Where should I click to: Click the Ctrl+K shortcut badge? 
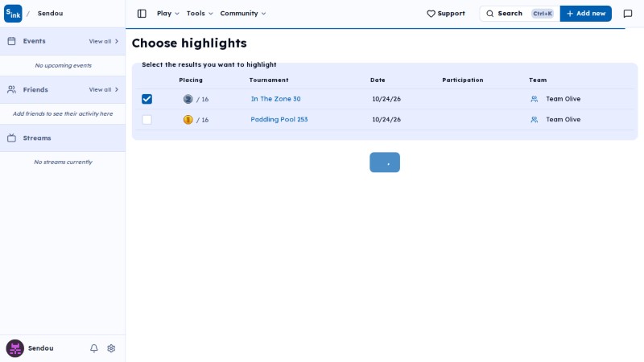(542, 14)
